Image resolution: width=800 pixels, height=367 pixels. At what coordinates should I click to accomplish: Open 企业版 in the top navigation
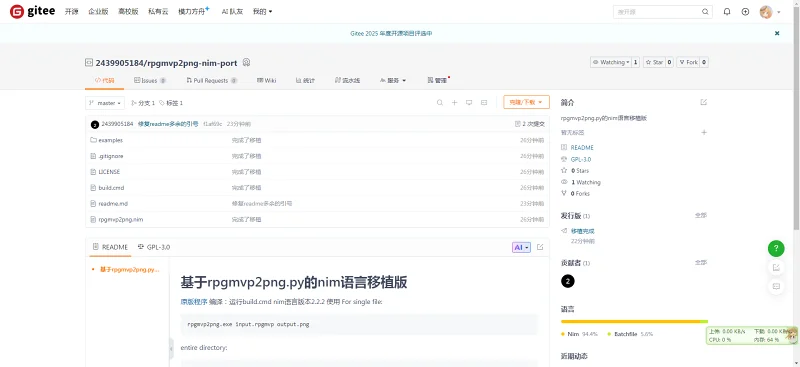[98, 12]
